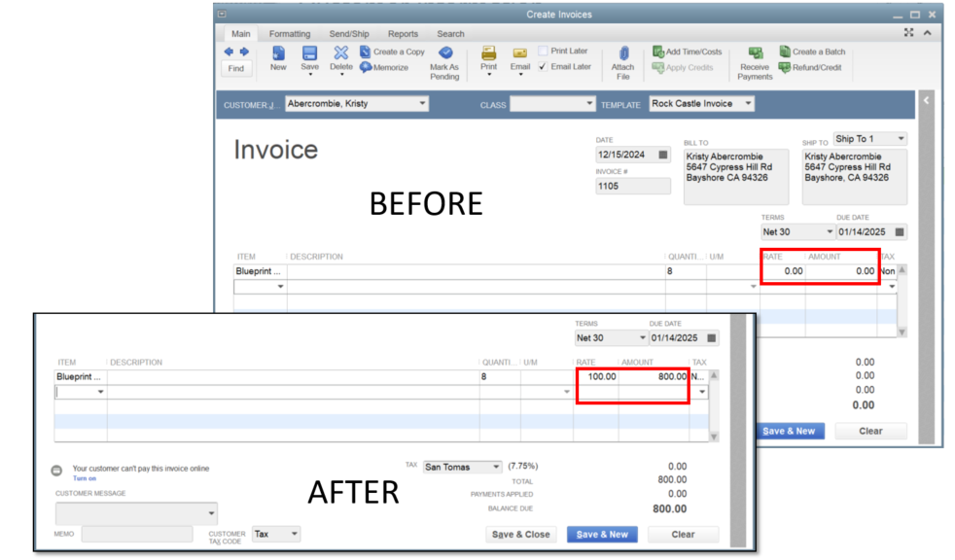Open the due date calendar in After window
The image size is (955, 560).
[711, 337]
